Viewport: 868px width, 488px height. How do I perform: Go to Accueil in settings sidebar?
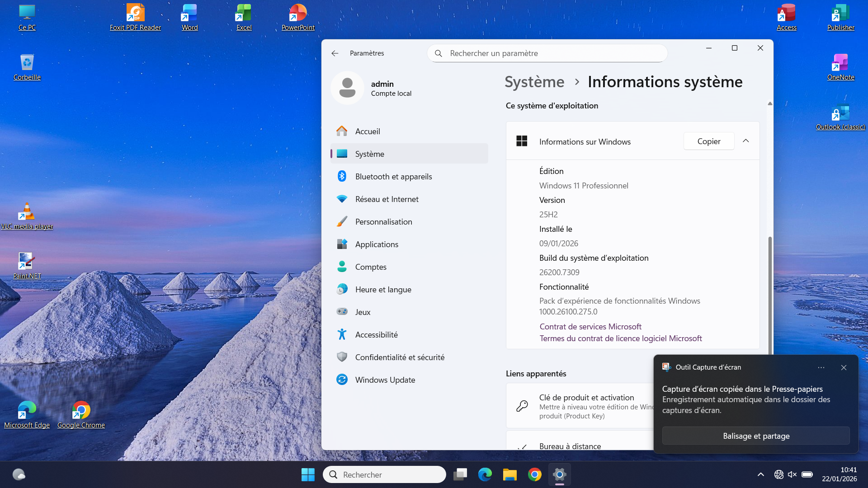click(x=410, y=131)
